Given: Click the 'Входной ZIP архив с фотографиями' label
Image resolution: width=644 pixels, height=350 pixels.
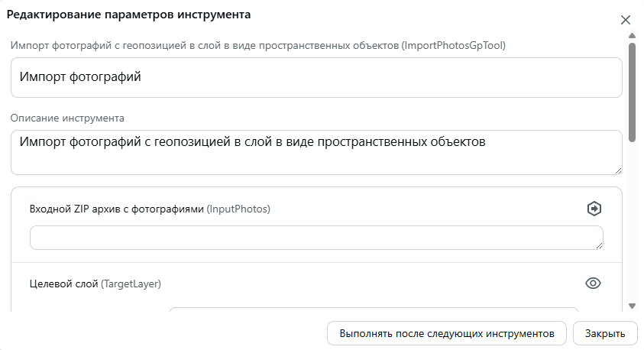Looking at the screenshot, I should [x=117, y=209].
